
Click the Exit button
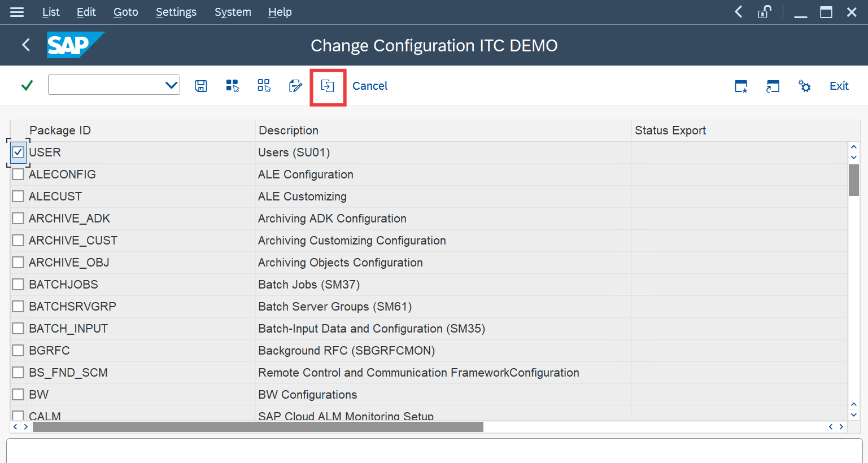point(839,86)
